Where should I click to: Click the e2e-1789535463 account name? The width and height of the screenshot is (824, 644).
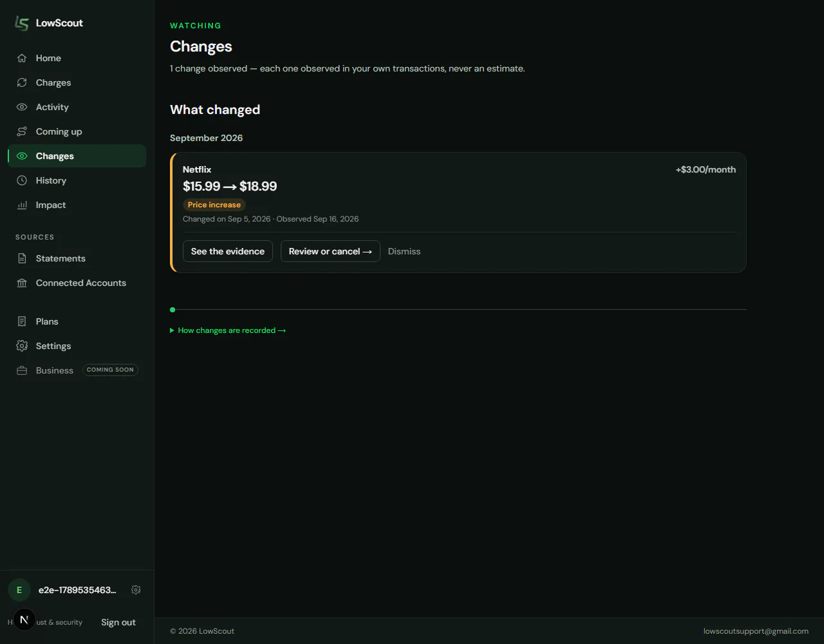coord(77,590)
